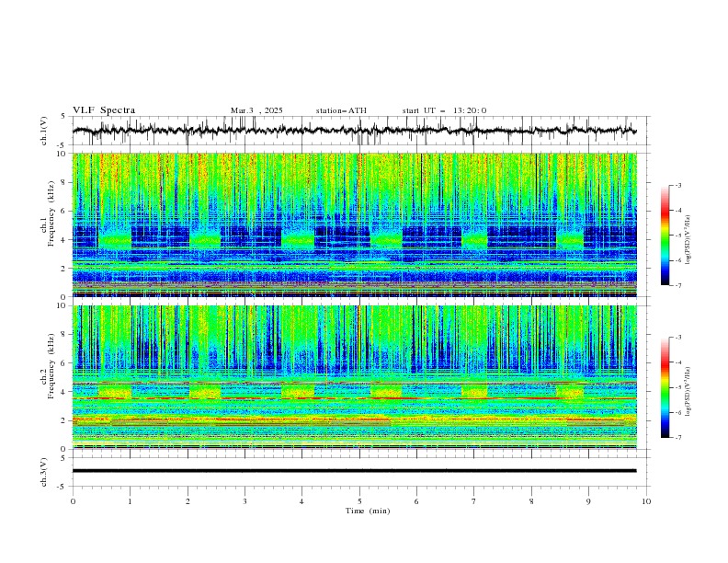Image resolution: width=728 pixels, height=563 pixels.
Task: Click the log(PSD) label beside the ch.2 color bar
Action: pyautogui.click(x=688, y=392)
